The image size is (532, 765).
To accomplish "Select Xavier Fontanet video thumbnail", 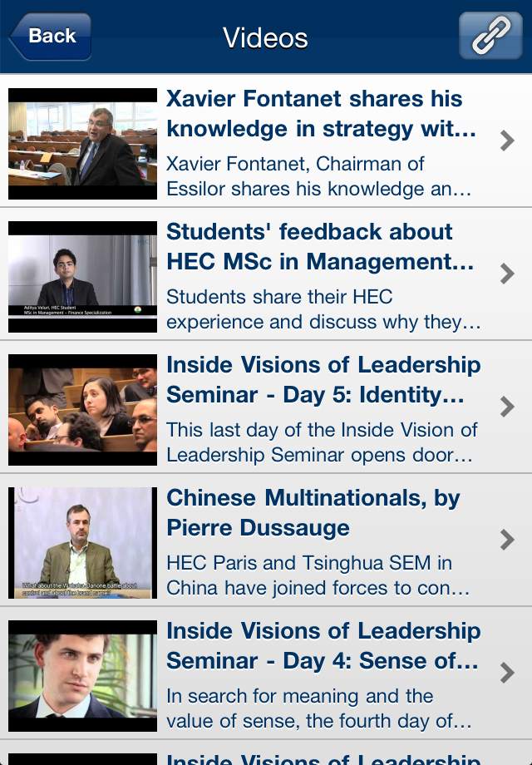I will tap(83, 143).
